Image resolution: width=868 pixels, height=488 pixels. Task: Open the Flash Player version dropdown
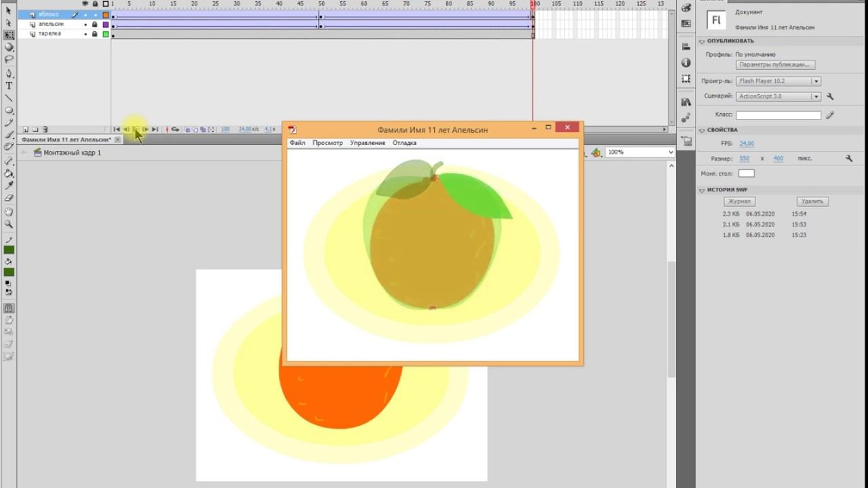pyautogui.click(x=778, y=81)
